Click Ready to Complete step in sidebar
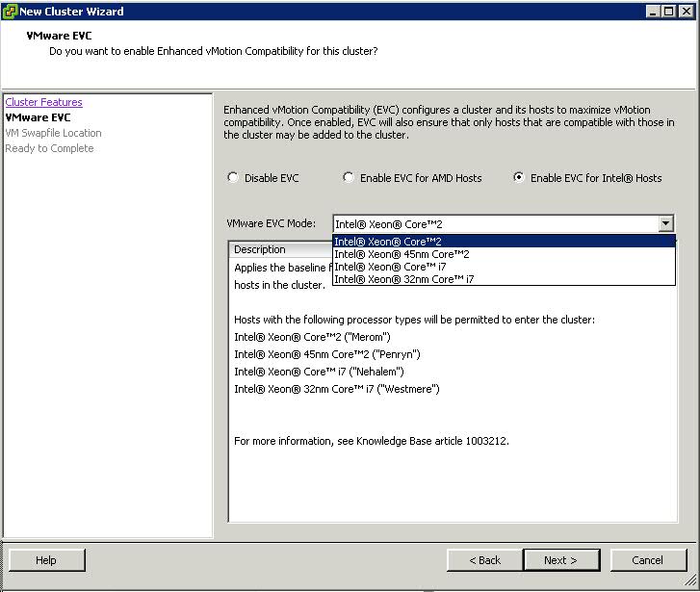The width and height of the screenshot is (700, 592). point(49,148)
